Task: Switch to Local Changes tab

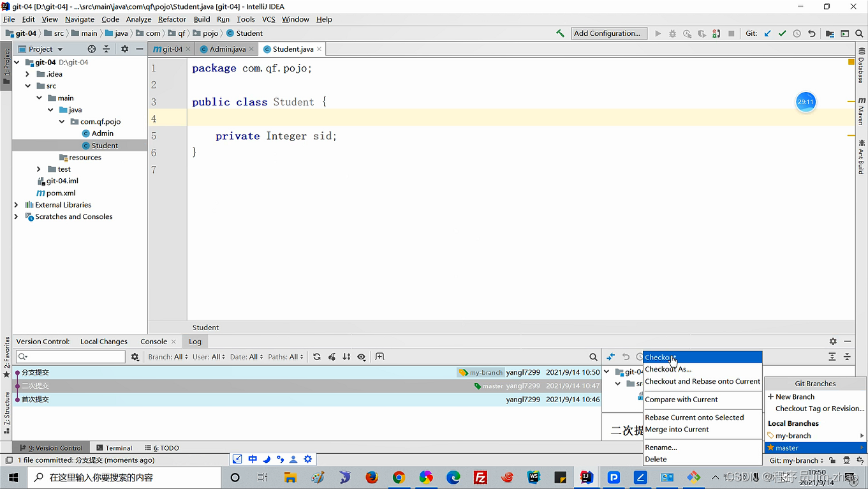Action: point(104,342)
